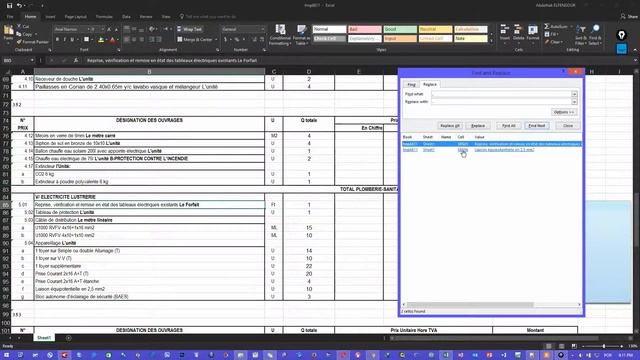Open the Name Box dropdown arrow
The width and height of the screenshot is (640, 360).
[x=32, y=60]
